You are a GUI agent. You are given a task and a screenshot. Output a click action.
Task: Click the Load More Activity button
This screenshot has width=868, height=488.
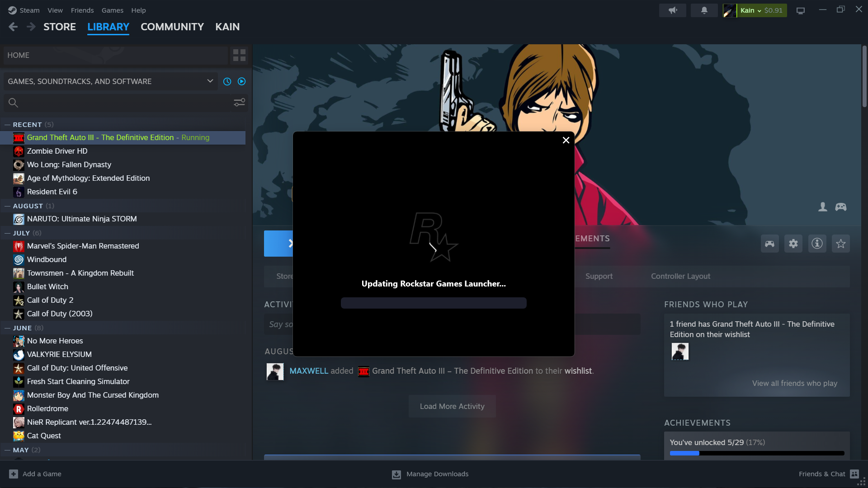point(452,406)
